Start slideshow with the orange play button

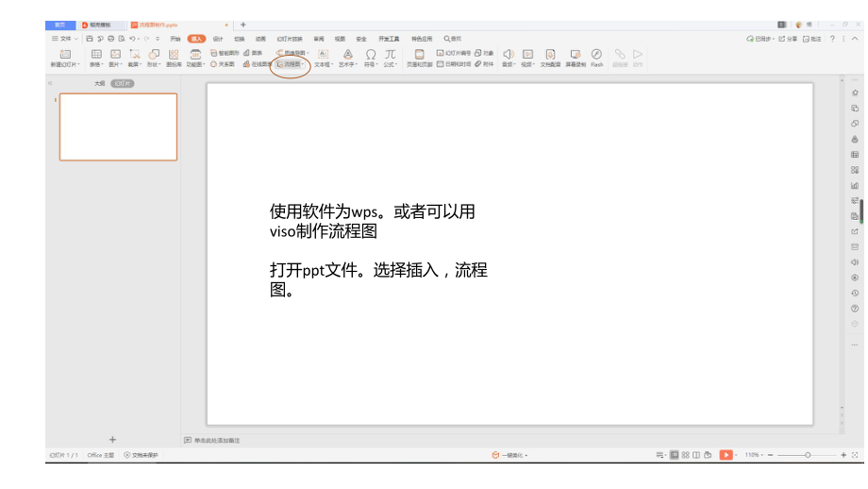pyautogui.click(x=726, y=455)
